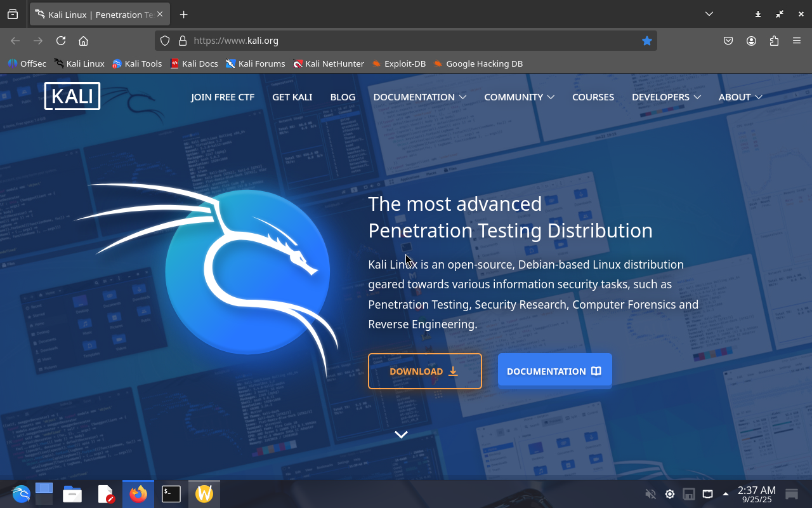Expand the Developers navigation dropdown
This screenshot has height=508, width=812.
[x=666, y=97]
